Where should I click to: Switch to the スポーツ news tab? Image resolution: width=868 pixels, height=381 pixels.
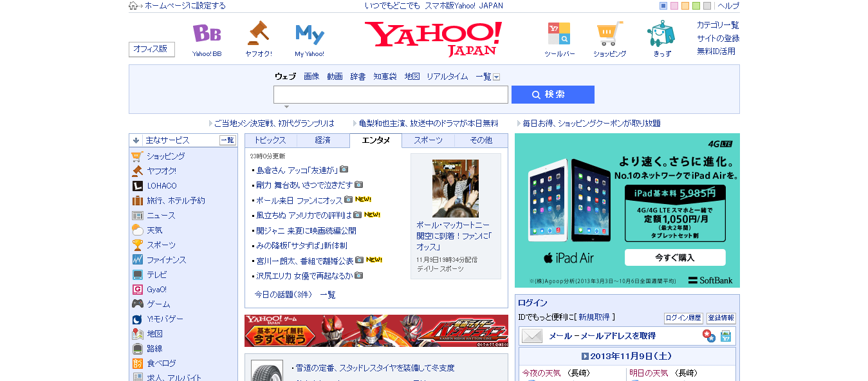click(x=429, y=140)
